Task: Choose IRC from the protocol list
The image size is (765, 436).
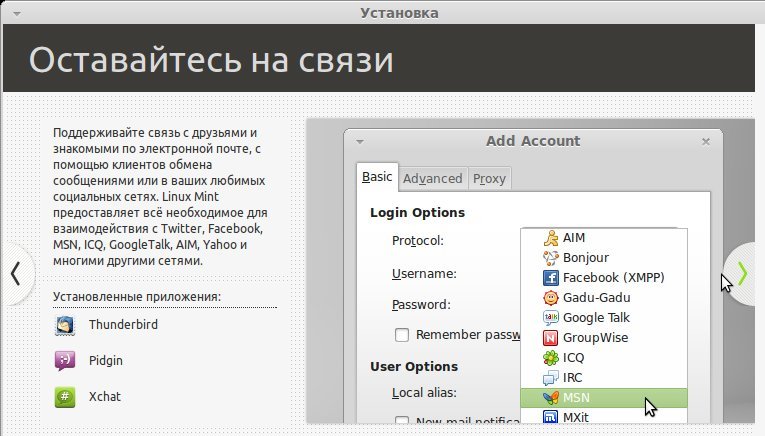Action: pos(604,378)
